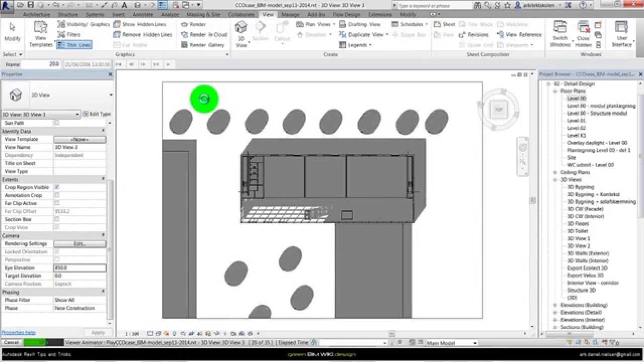Screen dimensions: 644x362
Task: Collapse the Extents properties group
Action: [104, 179]
